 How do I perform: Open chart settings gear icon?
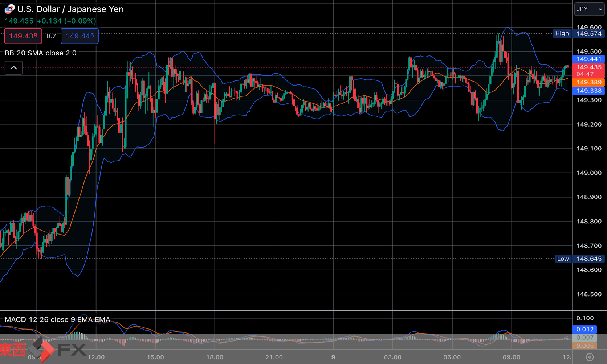[590, 357]
